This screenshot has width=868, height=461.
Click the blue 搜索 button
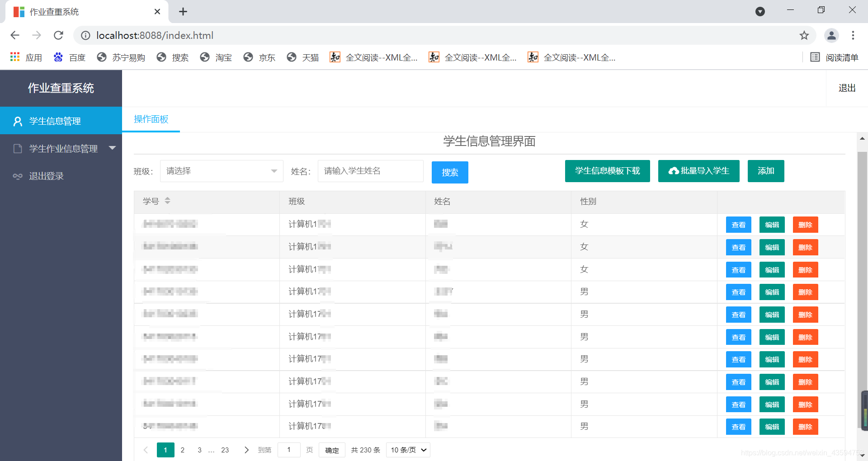(x=450, y=172)
